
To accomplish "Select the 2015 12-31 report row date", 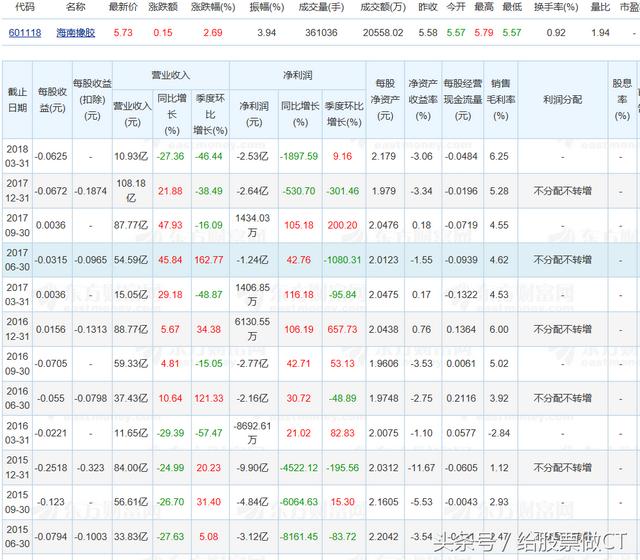I will 17,467.
